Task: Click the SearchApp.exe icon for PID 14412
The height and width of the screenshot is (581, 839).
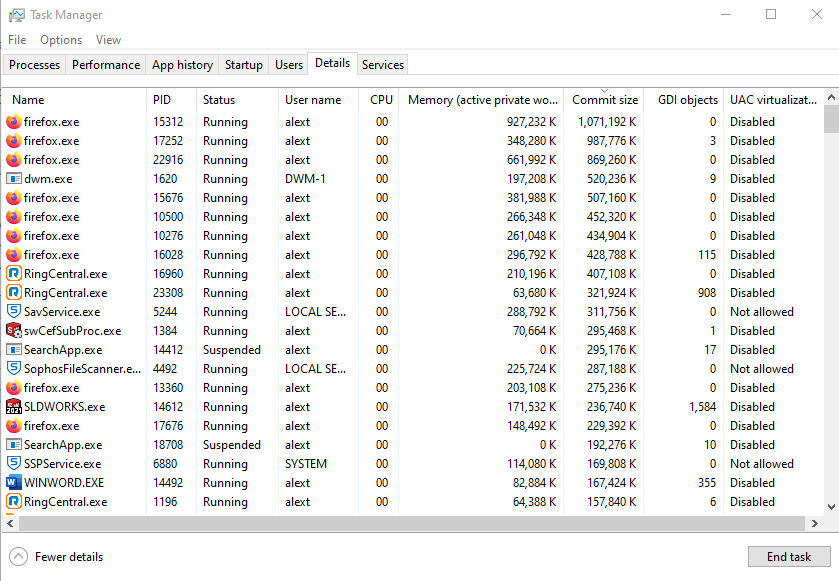Action: 14,350
